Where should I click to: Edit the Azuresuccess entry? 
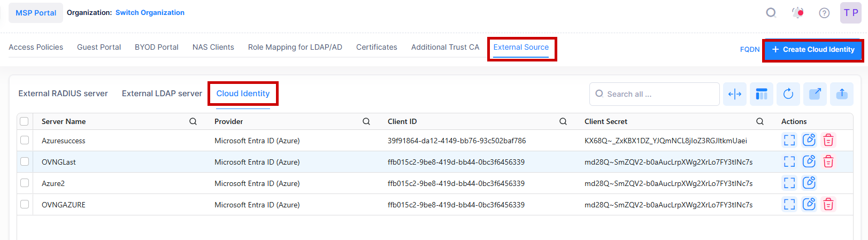point(809,140)
